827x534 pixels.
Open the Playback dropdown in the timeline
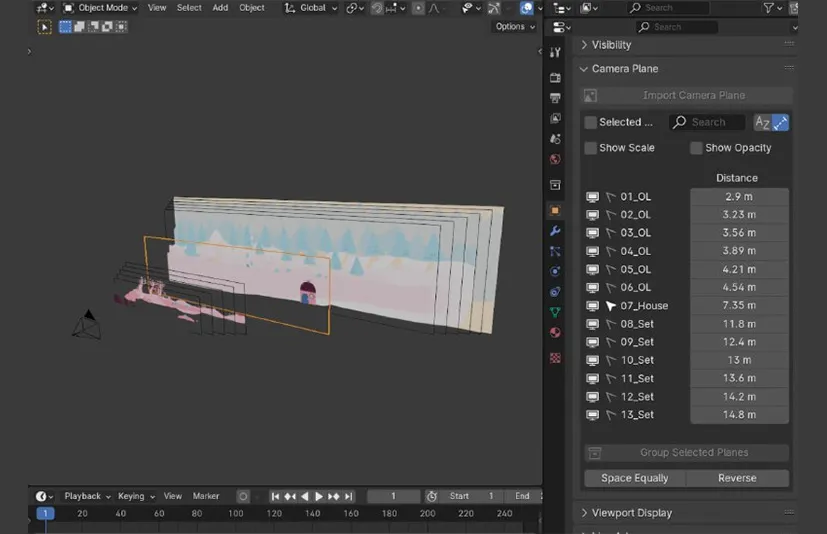[x=88, y=497]
